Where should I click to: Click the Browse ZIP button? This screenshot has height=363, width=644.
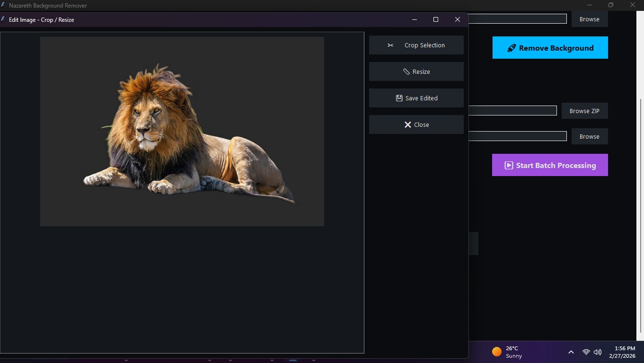[584, 111]
